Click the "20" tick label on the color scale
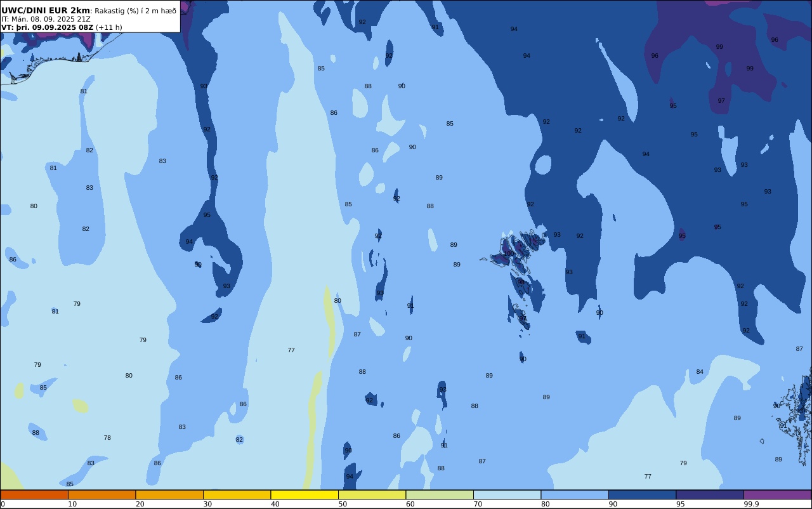This screenshot has height=509, width=812. tap(140, 504)
